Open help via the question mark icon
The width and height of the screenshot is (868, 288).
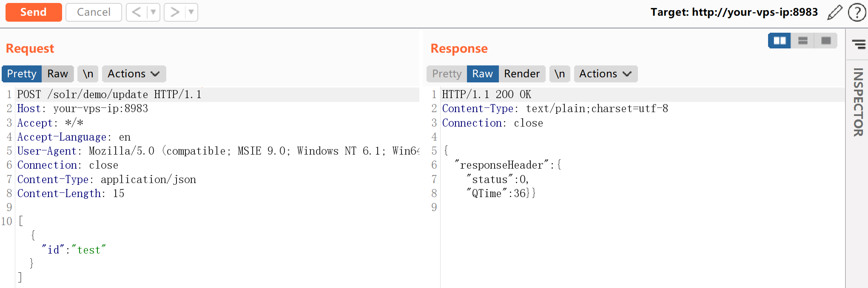tap(857, 12)
